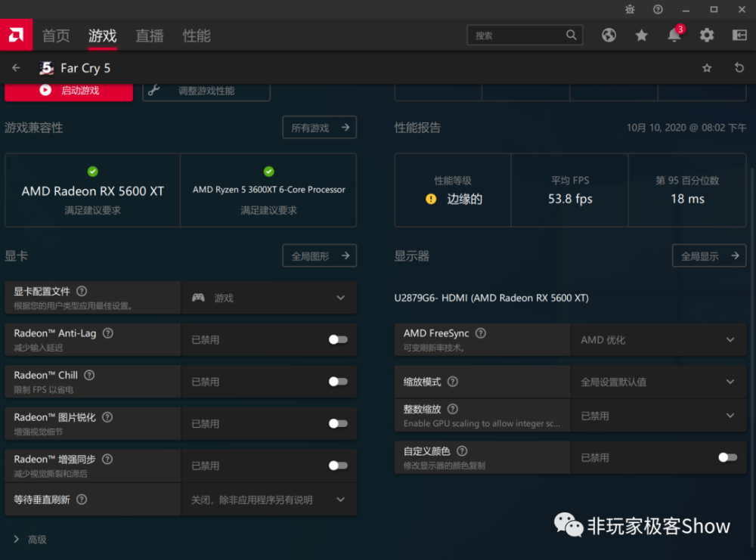Click the yellow warning icon beside 边缘的
The width and height of the screenshot is (756, 560).
coord(431,199)
